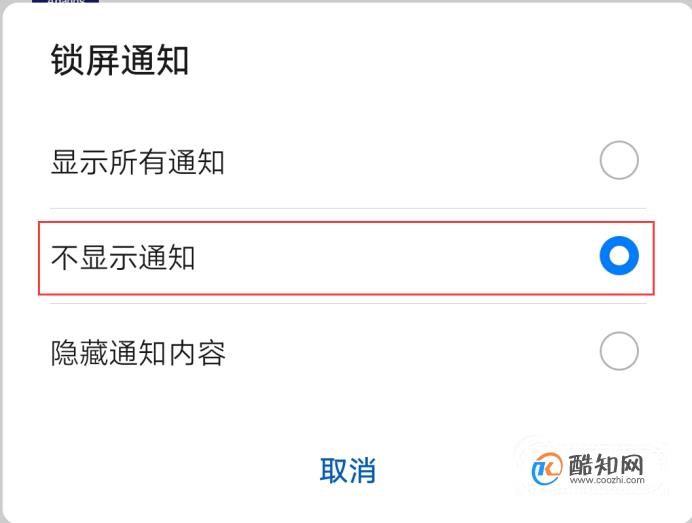Click blank area between 锁屏通知 title and options
This screenshot has width=692, height=523.
tap(346, 108)
